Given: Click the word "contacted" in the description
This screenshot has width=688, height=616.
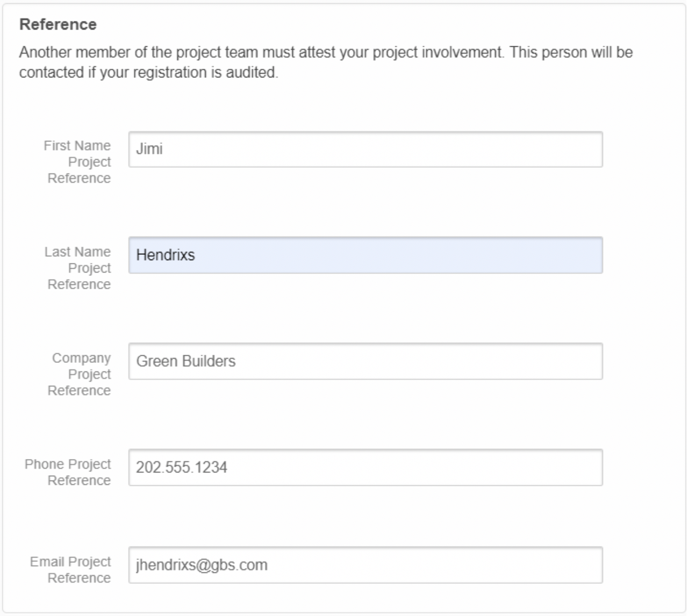Looking at the screenshot, I should [x=52, y=73].
